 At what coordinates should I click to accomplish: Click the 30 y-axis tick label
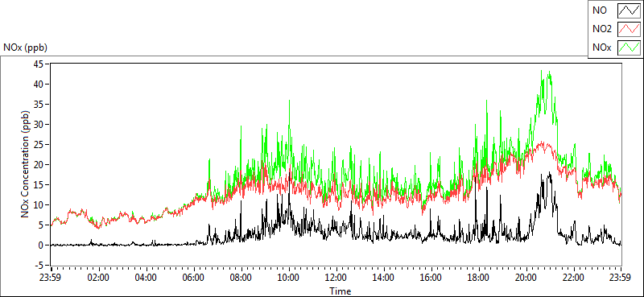click(x=39, y=124)
